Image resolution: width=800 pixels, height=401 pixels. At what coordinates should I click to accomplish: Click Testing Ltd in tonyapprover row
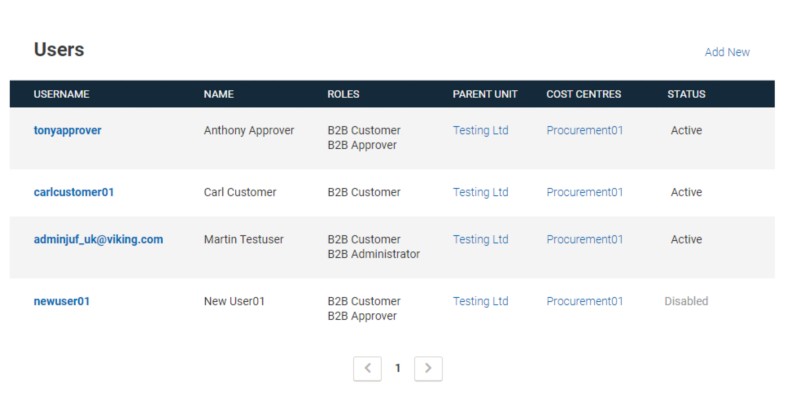click(x=480, y=130)
